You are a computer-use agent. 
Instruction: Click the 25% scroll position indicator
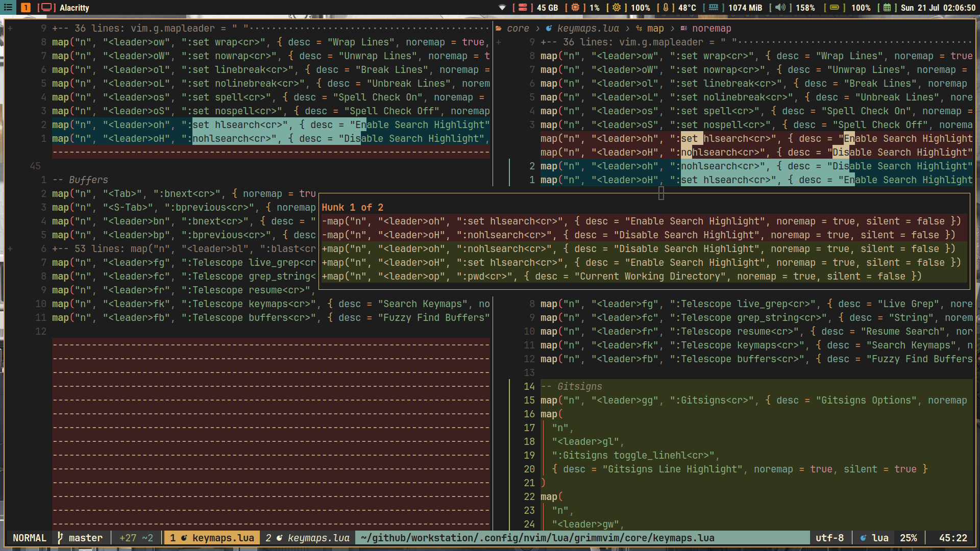point(908,538)
